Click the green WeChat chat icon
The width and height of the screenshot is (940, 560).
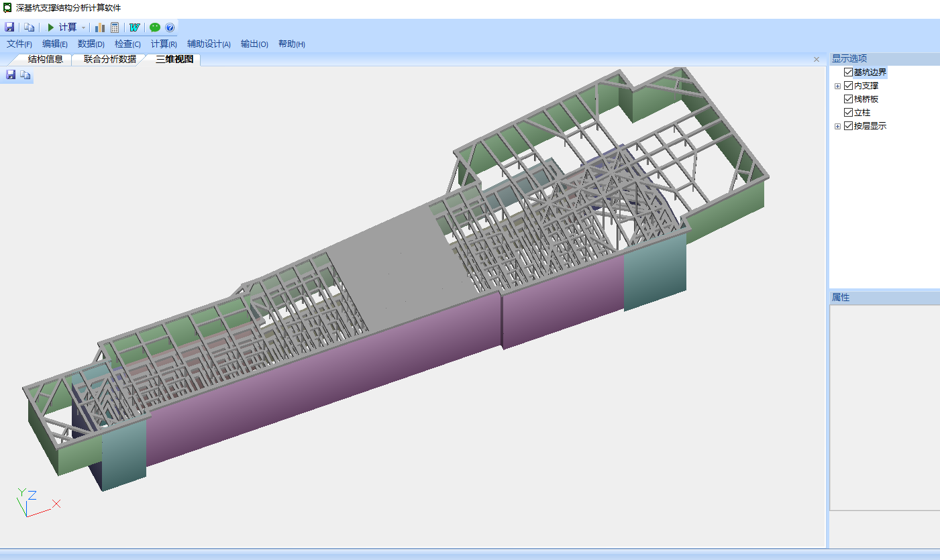pyautogui.click(x=155, y=27)
